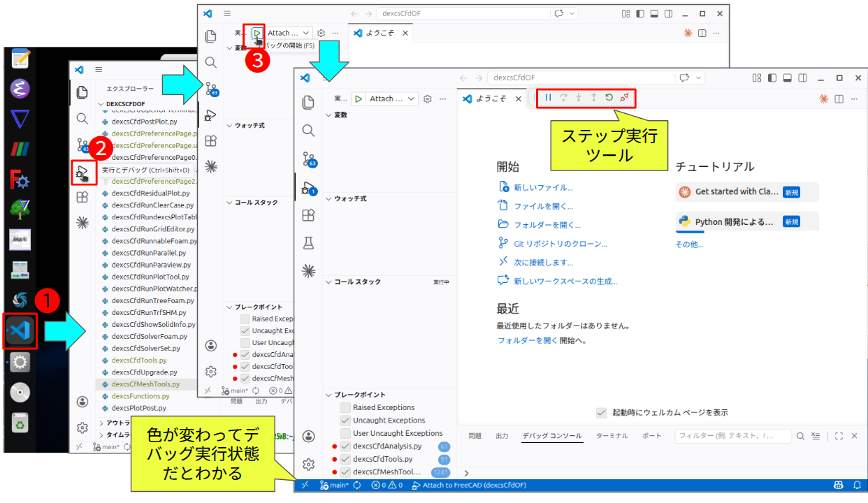
Task: Click the notification bell in blue status bar
Action: click(x=857, y=485)
